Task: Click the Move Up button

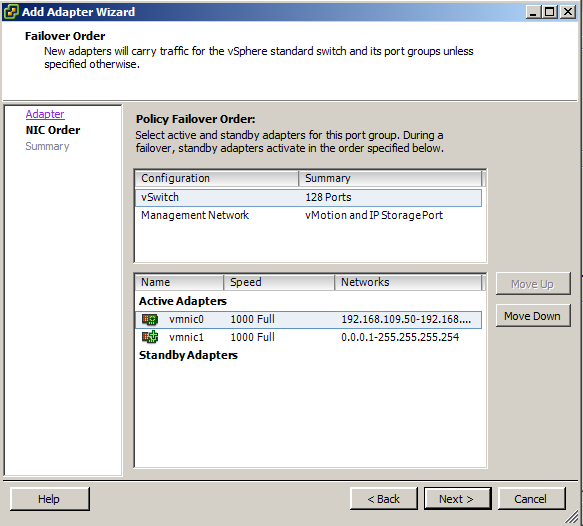Action: [533, 284]
